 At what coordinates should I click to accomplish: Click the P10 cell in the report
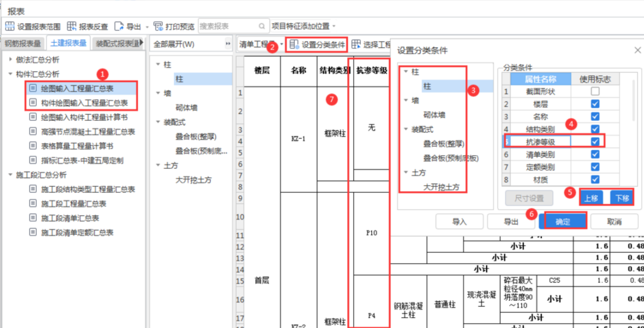click(x=372, y=233)
